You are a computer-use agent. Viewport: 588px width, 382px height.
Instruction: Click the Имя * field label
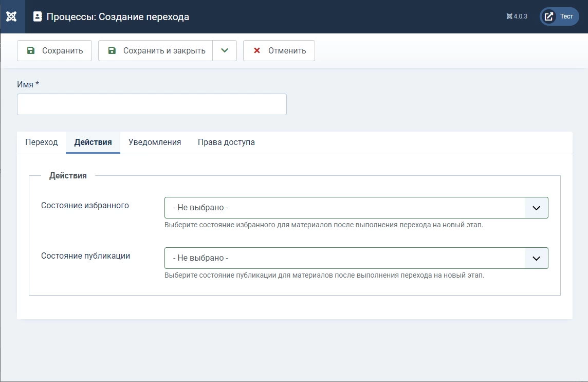coord(28,84)
